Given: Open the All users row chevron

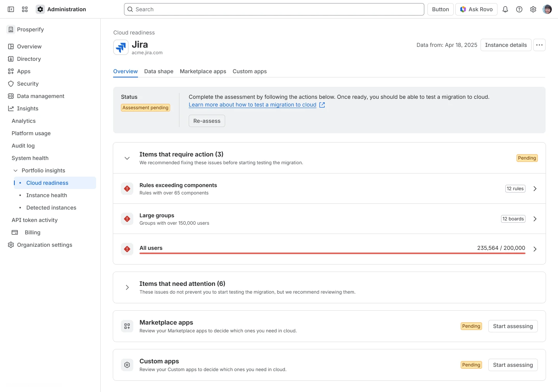Looking at the screenshot, I should 535,249.
